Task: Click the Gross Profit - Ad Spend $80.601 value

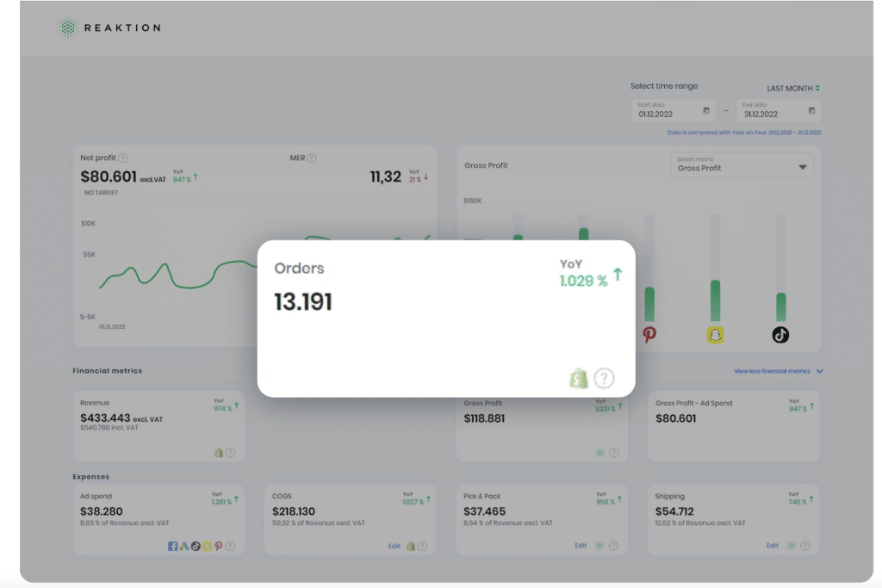Action: point(675,418)
